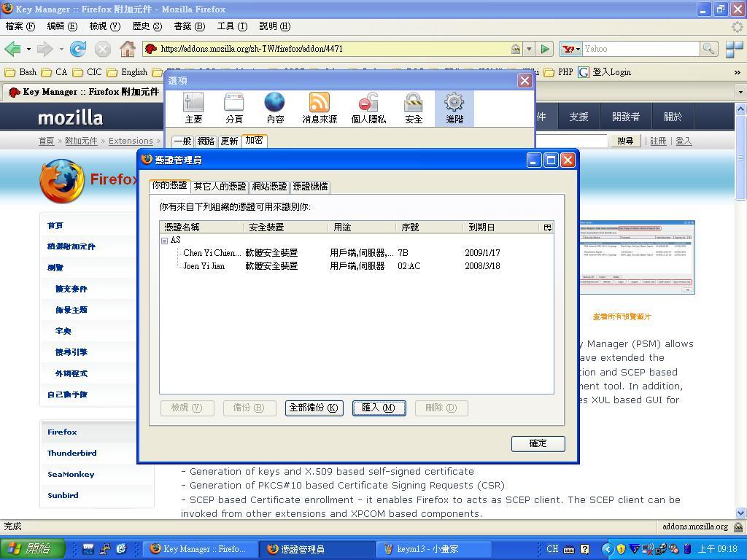
Task: Select the Chen Yi Chien certificate row
Action: (x=356, y=253)
